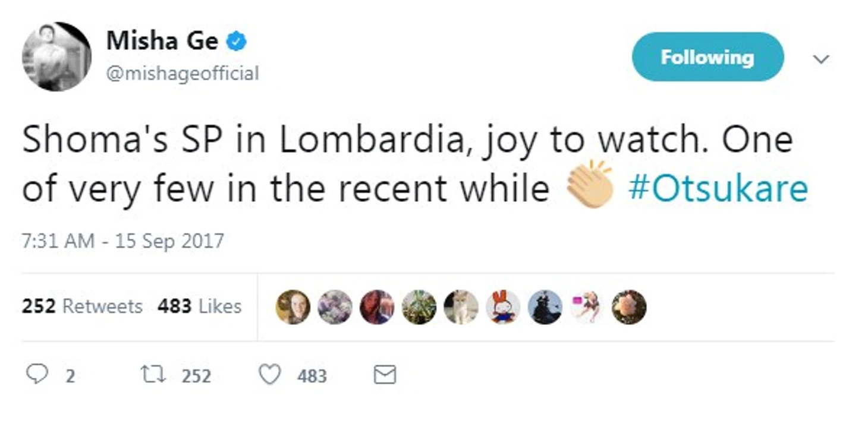The height and width of the screenshot is (430, 868).
Task: Click the blue verified badge
Action: 238,42
